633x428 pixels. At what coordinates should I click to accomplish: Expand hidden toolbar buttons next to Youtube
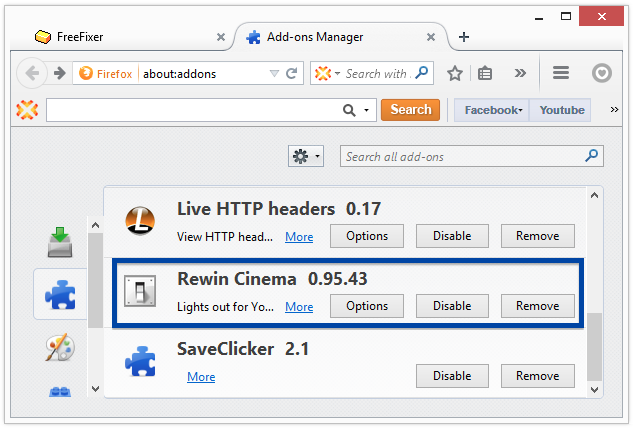point(614,110)
